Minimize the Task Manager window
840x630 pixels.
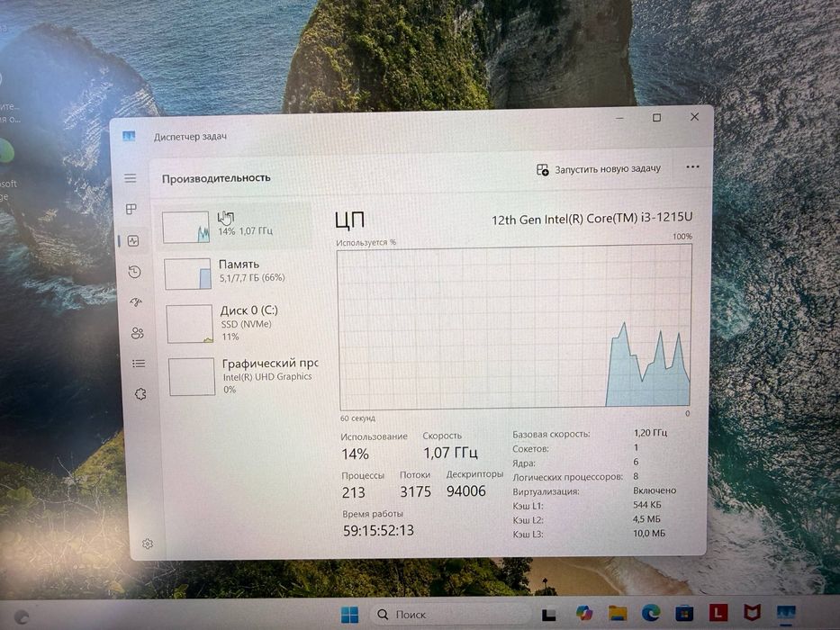point(619,118)
